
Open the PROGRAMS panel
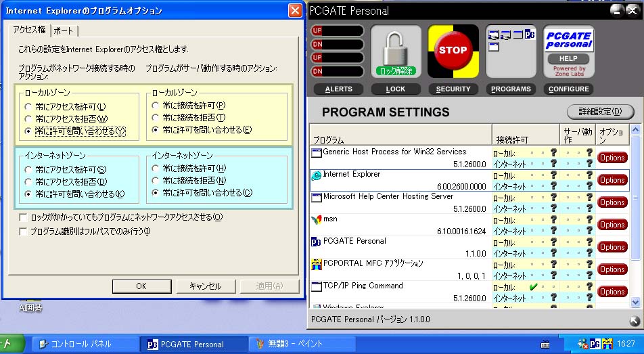pos(511,89)
